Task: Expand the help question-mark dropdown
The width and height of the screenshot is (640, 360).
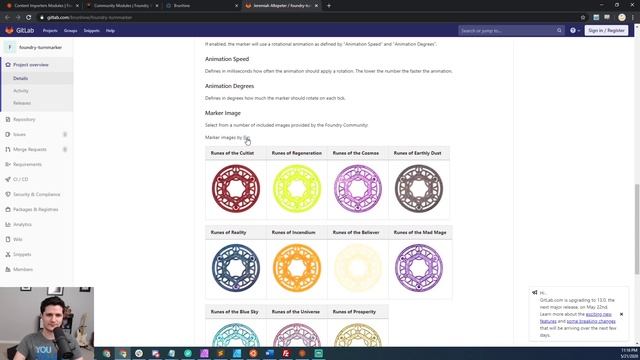Action: click(x=575, y=31)
